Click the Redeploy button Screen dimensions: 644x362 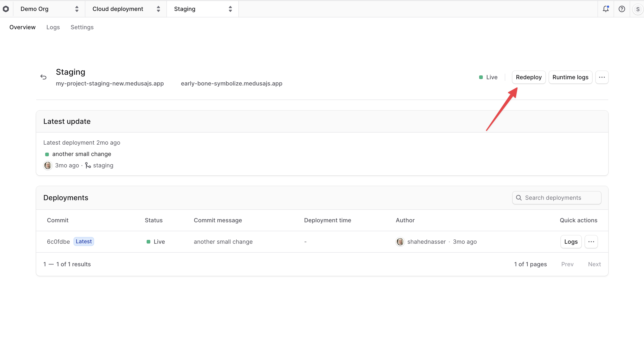528,77
